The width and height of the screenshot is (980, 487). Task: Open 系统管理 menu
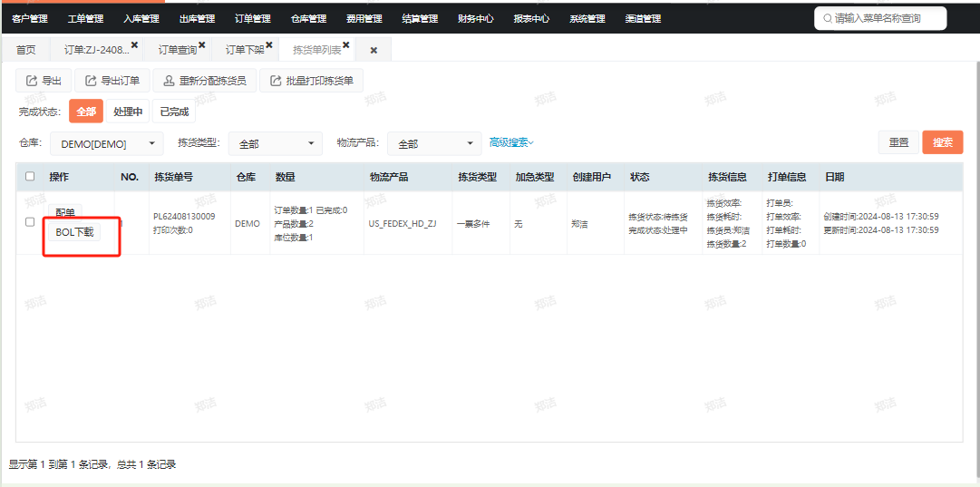click(x=587, y=19)
